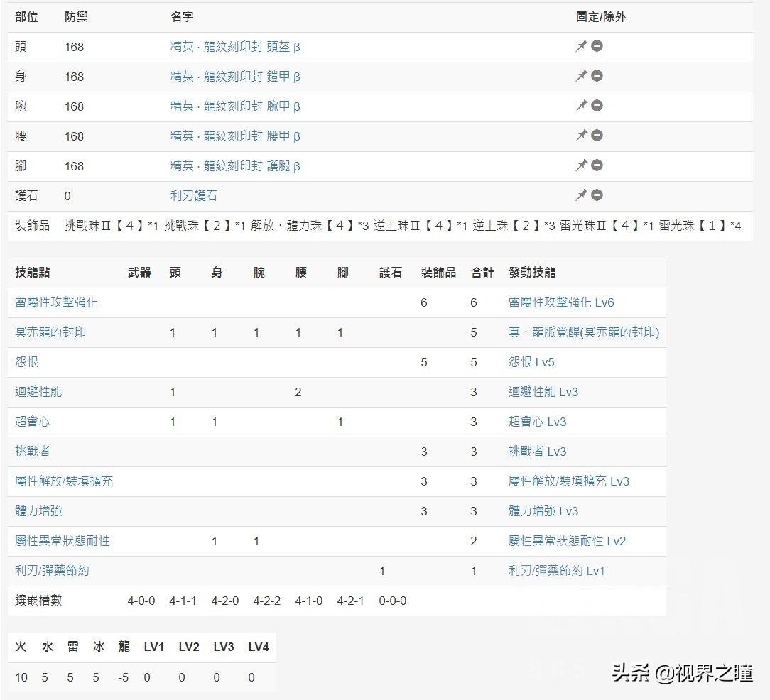The height and width of the screenshot is (700, 770).
Task: Open the 超會心 Lv3 activated skill
Action: (x=537, y=422)
